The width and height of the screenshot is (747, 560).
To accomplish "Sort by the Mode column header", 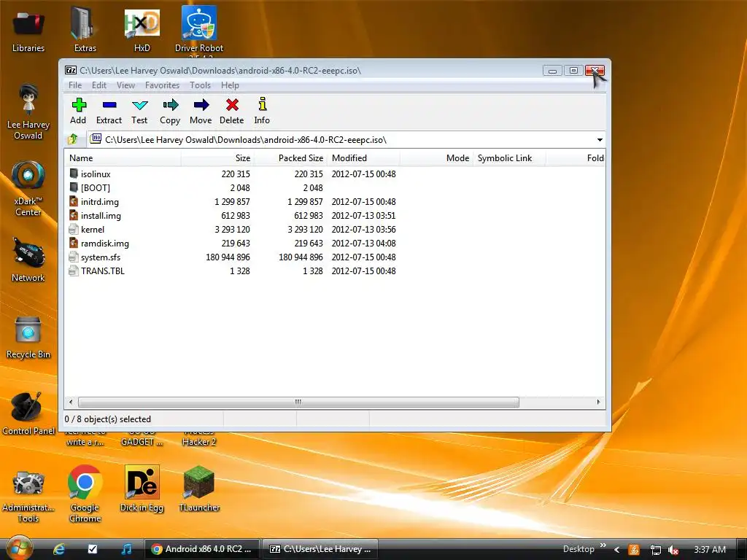I will [x=436, y=158].
